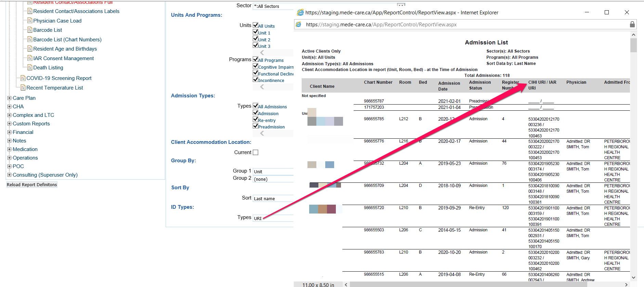Click the security padlock icon in address bar
Image resolution: width=644 pixels, height=287 pixels.
point(632,24)
